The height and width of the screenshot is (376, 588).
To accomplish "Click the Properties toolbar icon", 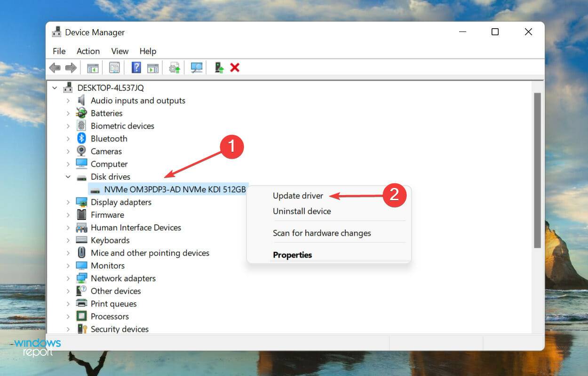I will point(114,68).
